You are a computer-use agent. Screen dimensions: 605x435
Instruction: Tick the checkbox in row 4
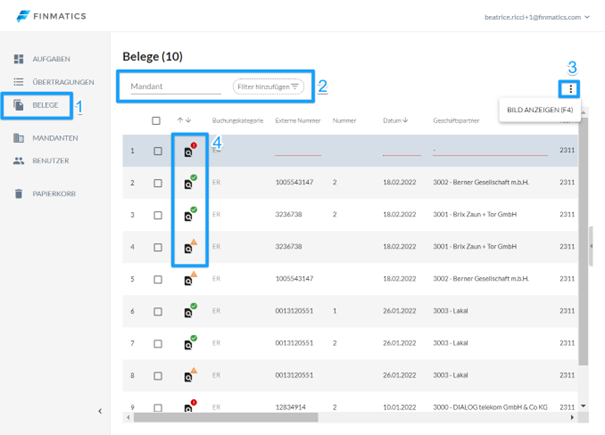point(158,247)
